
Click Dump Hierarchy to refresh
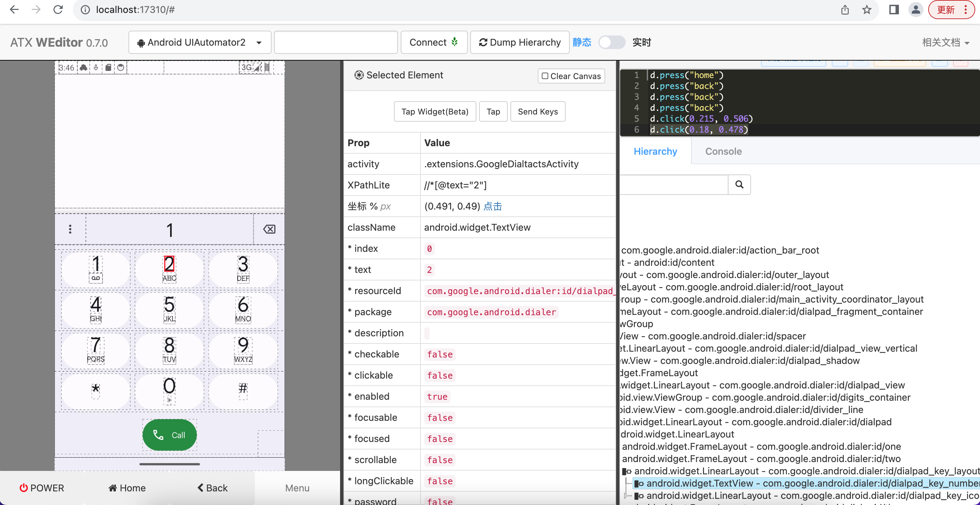point(520,42)
